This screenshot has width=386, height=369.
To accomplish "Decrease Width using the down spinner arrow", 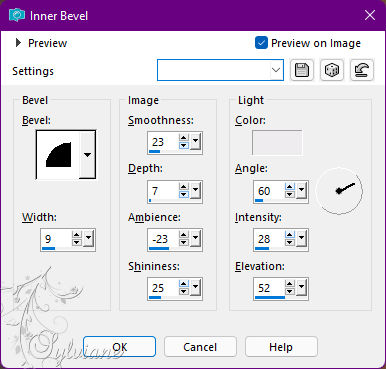I will tap(76, 242).
